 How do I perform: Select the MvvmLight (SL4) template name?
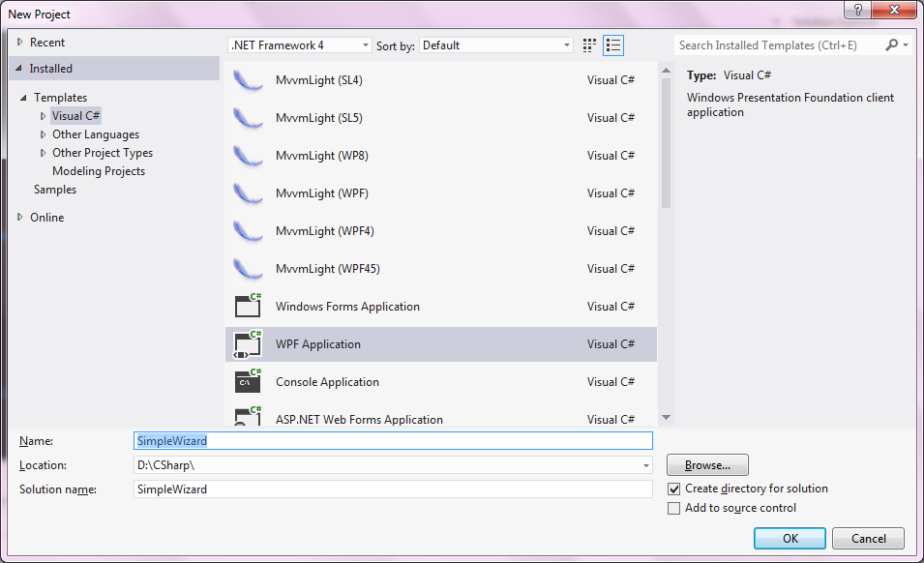pos(318,80)
